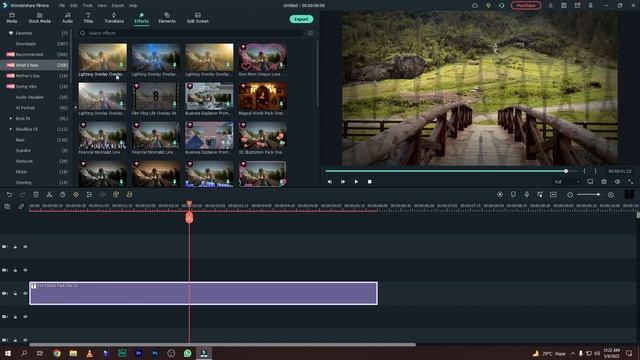Open the Tools menu

tap(87, 6)
